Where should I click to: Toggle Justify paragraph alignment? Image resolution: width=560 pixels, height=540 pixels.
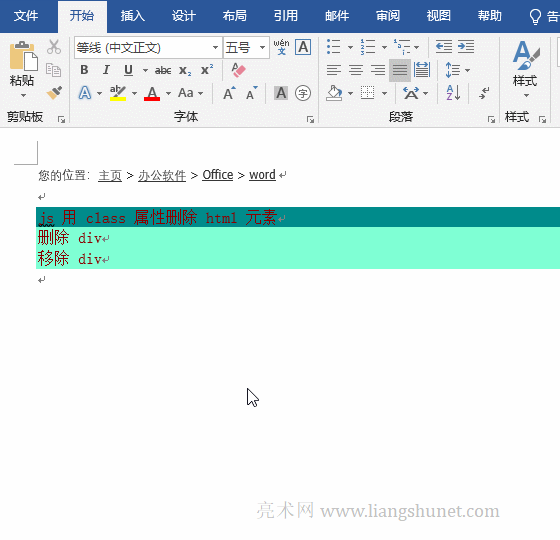[400, 70]
